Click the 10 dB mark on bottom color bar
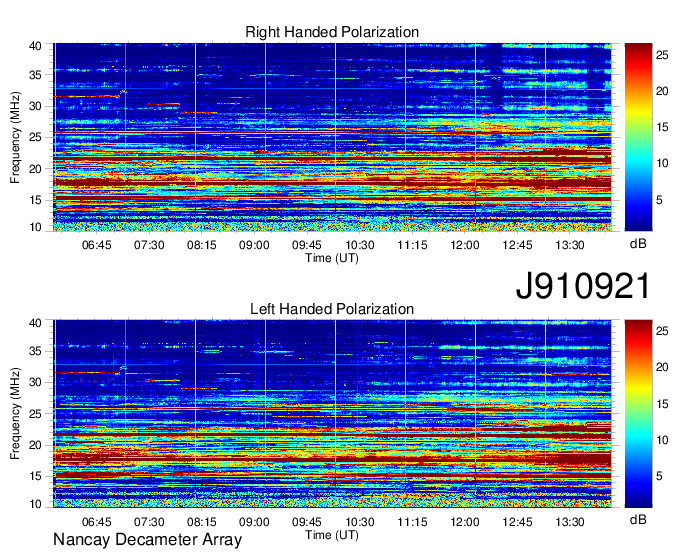680x552 pixels. (662, 440)
